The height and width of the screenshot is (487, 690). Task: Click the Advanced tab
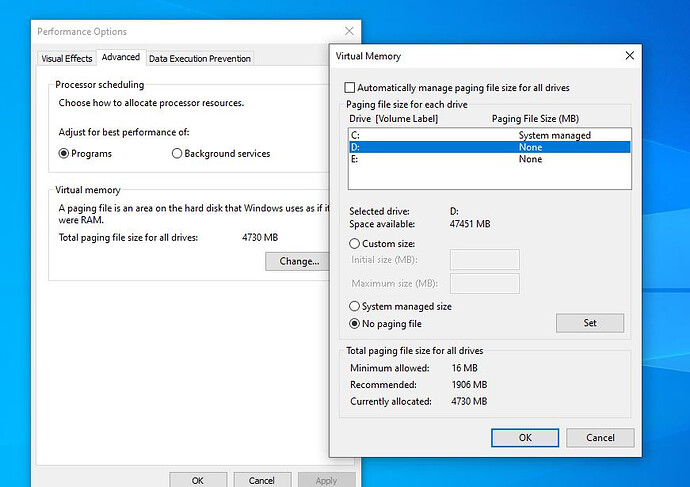coord(121,58)
